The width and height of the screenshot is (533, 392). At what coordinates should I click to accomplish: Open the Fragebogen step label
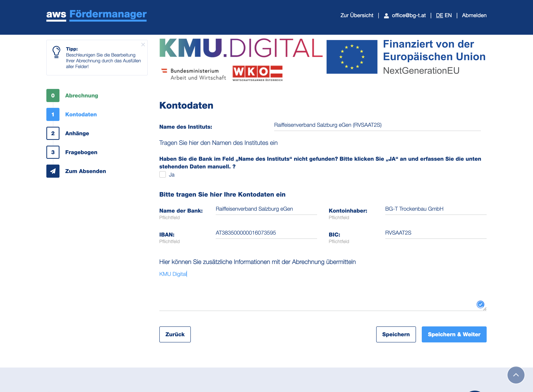(x=81, y=152)
